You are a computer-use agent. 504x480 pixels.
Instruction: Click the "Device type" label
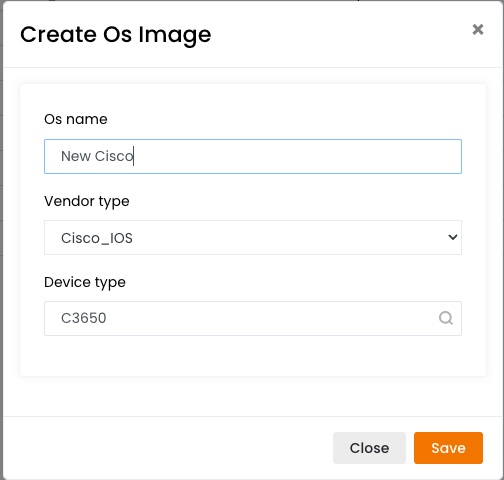click(x=85, y=282)
